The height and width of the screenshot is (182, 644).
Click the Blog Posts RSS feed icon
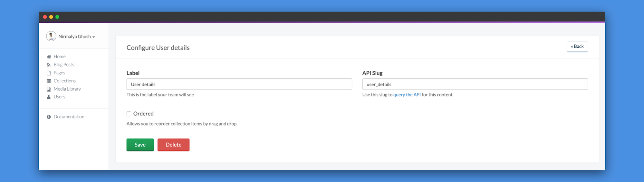click(49, 65)
